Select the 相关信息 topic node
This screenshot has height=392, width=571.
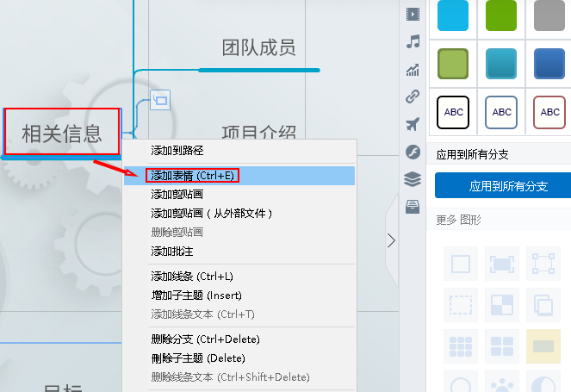tap(61, 133)
